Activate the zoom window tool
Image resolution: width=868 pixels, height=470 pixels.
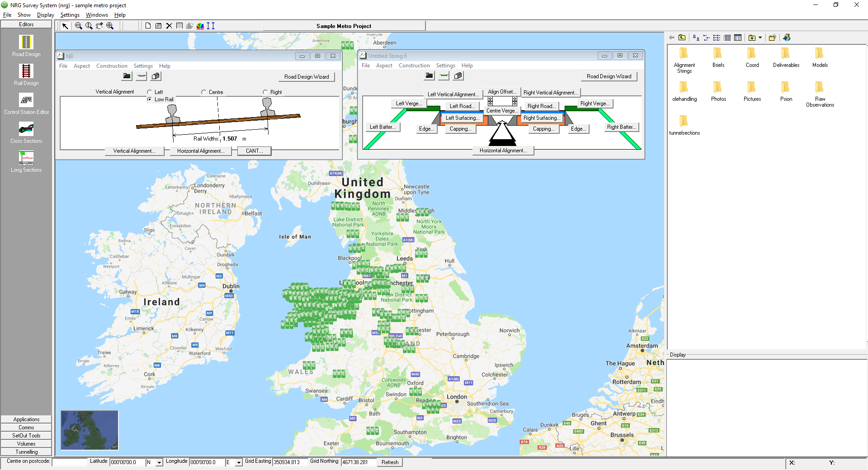(x=79, y=26)
